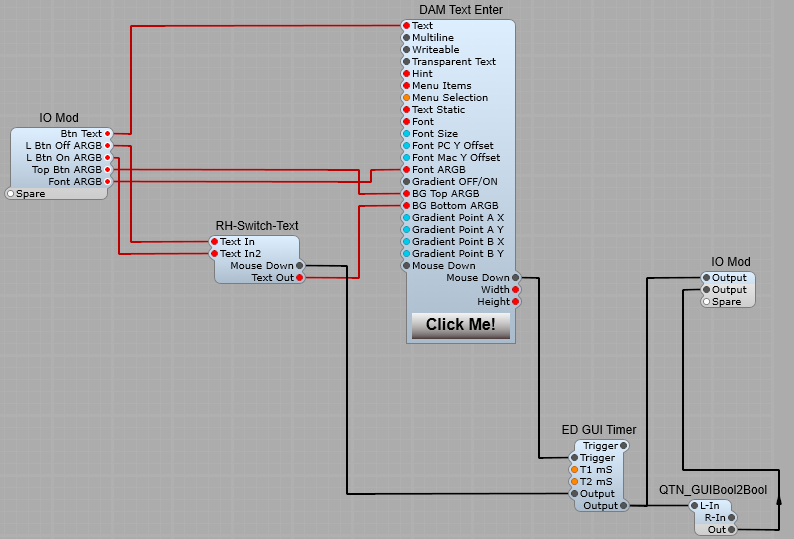The width and height of the screenshot is (794, 539).
Task: Click the Menu Selection input pin
Action: [406, 98]
